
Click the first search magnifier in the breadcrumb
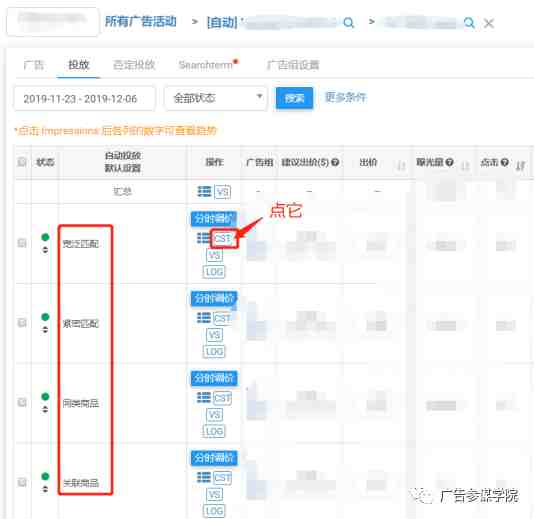[x=348, y=23]
